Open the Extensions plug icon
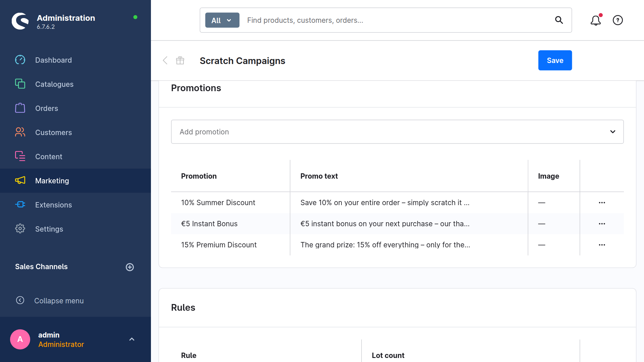This screenshot has height=362, width=644. (x=20, y=204)
